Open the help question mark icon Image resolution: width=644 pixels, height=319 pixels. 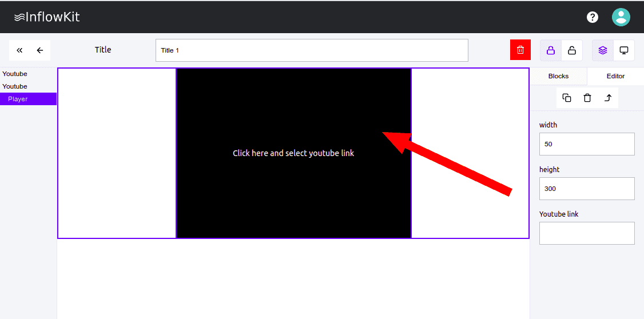pos(593,17)
